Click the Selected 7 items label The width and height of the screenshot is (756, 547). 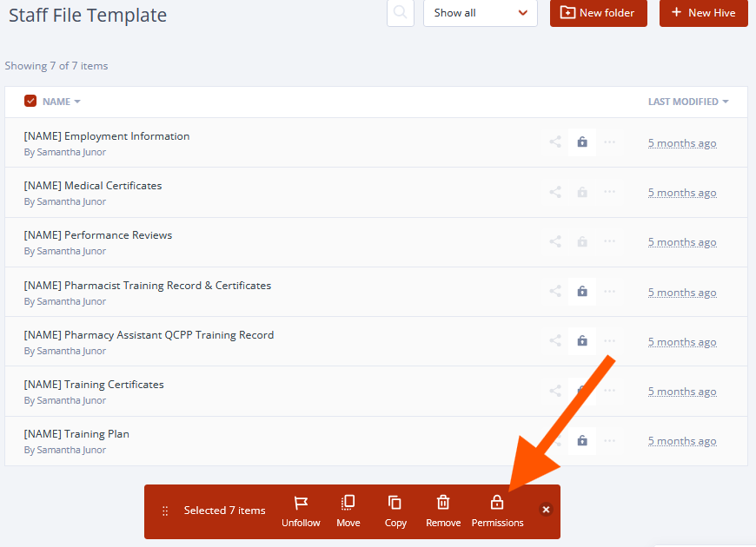(225, 511)
